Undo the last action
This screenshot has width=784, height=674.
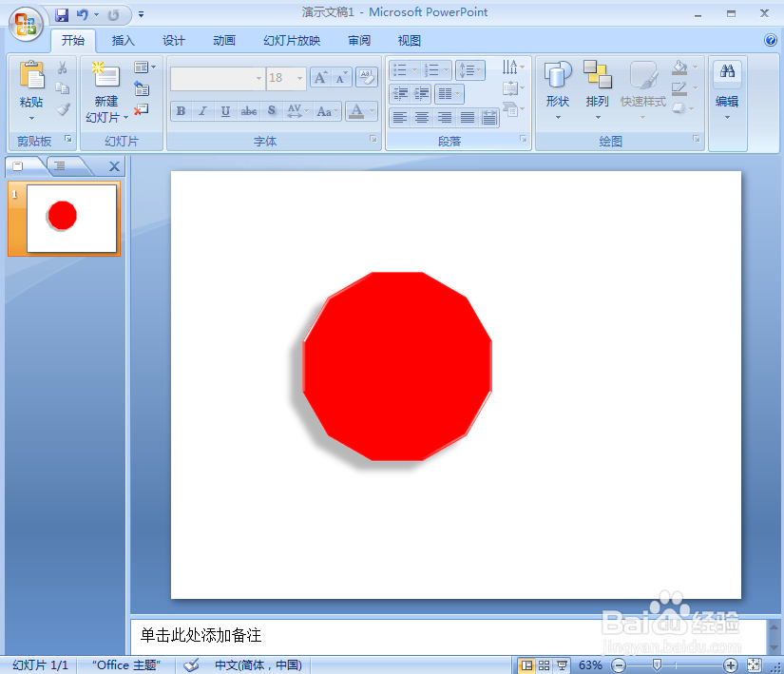pos(83,15)
